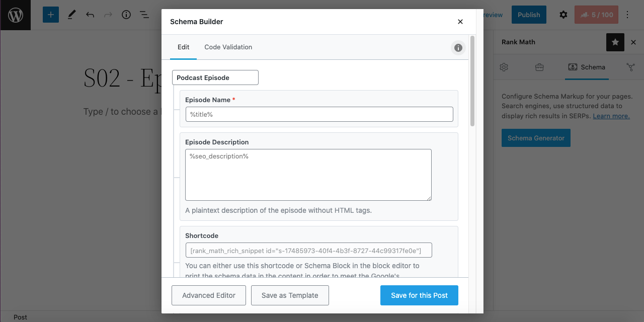Click the Preview link in top bar
The width and height of the screenshot is (644, 322).
pyautogui.click(x=493, y=15)
